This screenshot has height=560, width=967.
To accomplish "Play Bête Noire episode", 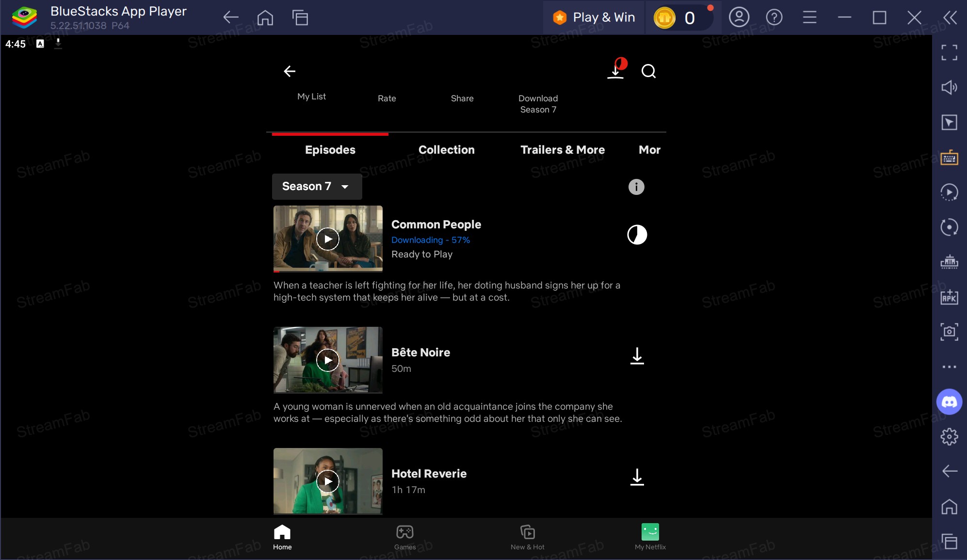I will point(328,360).
